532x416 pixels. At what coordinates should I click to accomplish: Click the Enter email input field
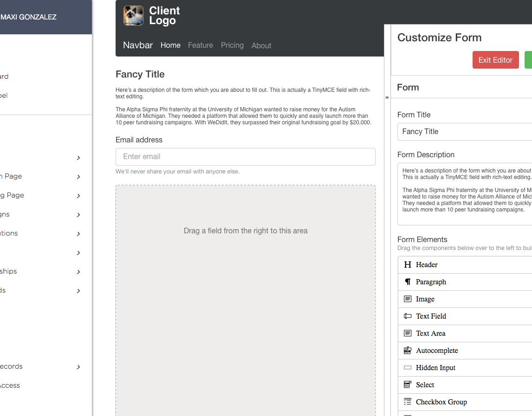[245, 157]
